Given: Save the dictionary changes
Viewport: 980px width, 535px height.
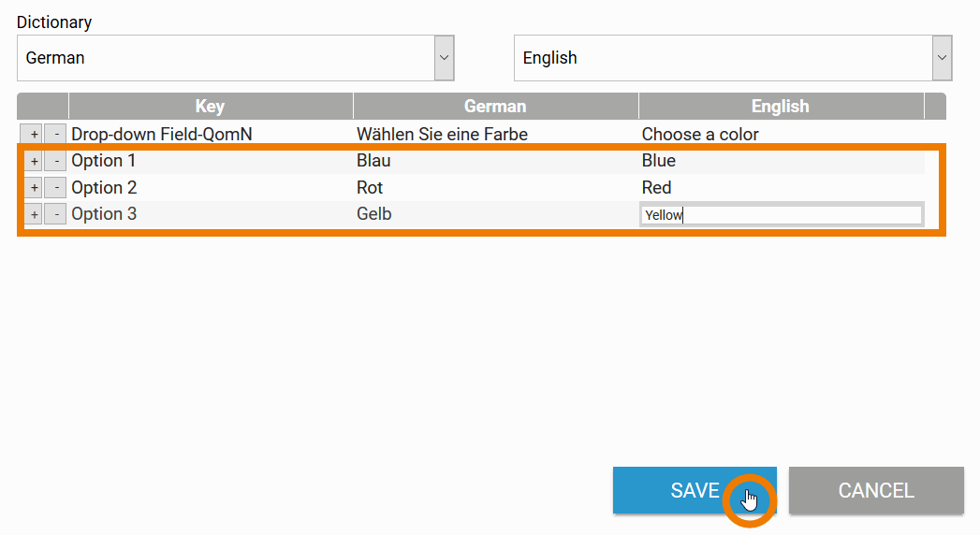Looking at the screenshot, I should coord(694,490).
